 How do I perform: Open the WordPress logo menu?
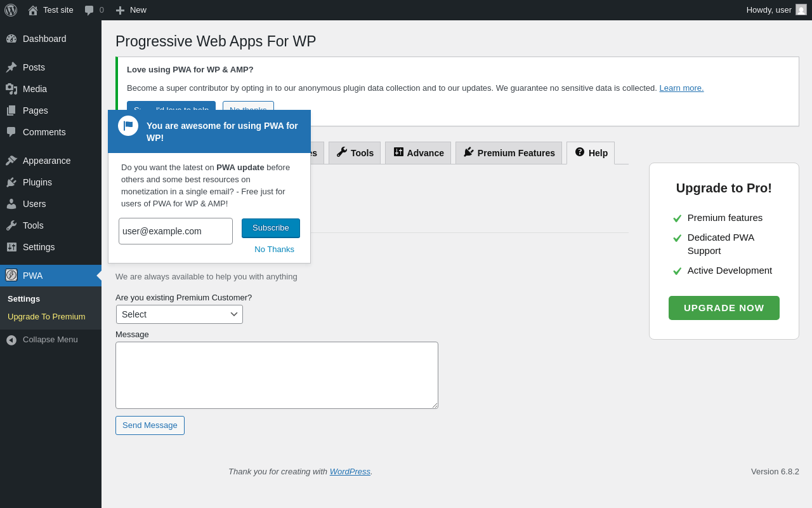[11, 10]
